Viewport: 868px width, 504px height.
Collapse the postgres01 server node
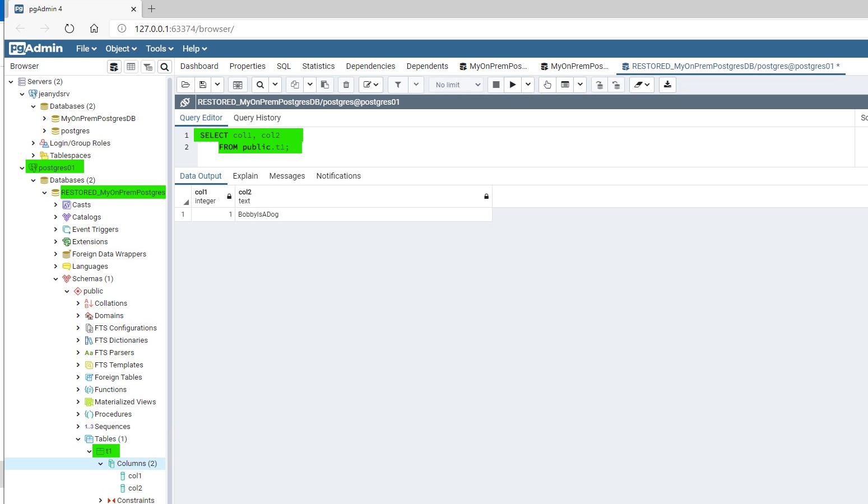pyautogui.click(x=22, y=168)
